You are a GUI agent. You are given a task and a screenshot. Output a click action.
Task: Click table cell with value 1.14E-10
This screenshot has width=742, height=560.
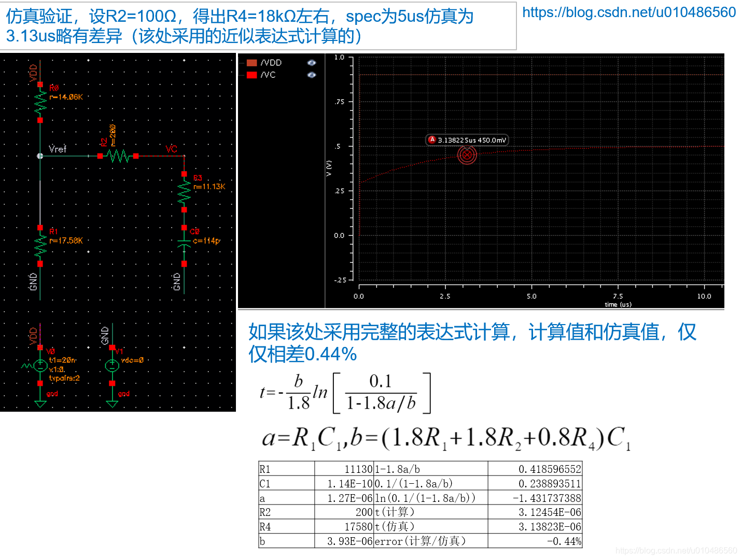[x=344, y=483]
